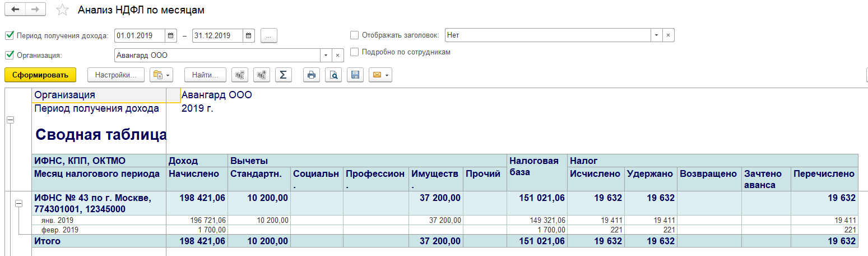This screenshot has width=868, height=256.
Task: Click the Найти... button
Action: [205, 75]
